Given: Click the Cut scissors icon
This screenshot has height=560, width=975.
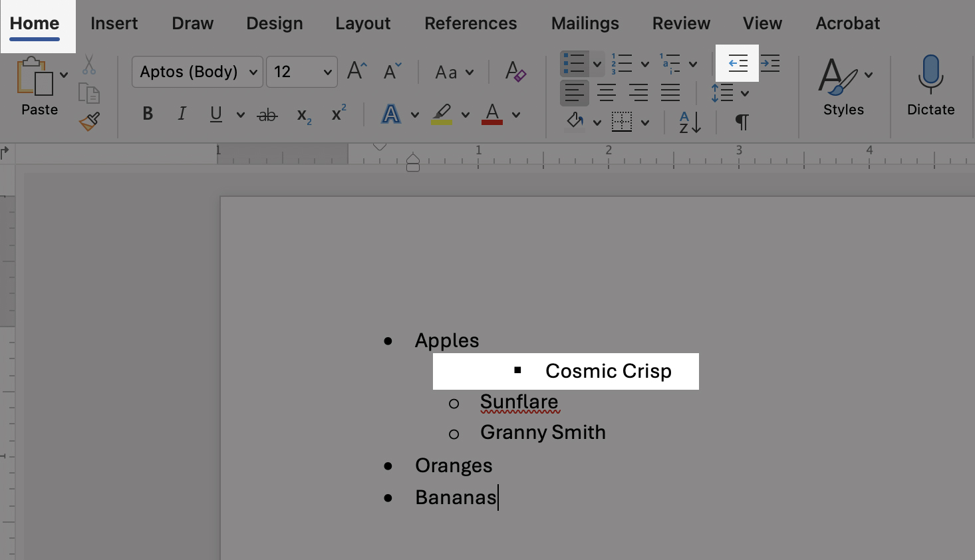Looking at the screenshot, I should coord(89,65).
